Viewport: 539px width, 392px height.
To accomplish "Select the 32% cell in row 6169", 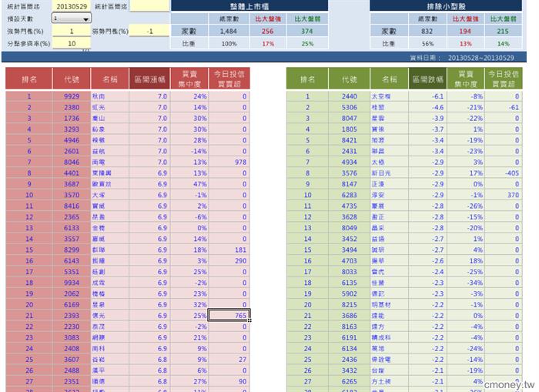I will click(189, 305).
